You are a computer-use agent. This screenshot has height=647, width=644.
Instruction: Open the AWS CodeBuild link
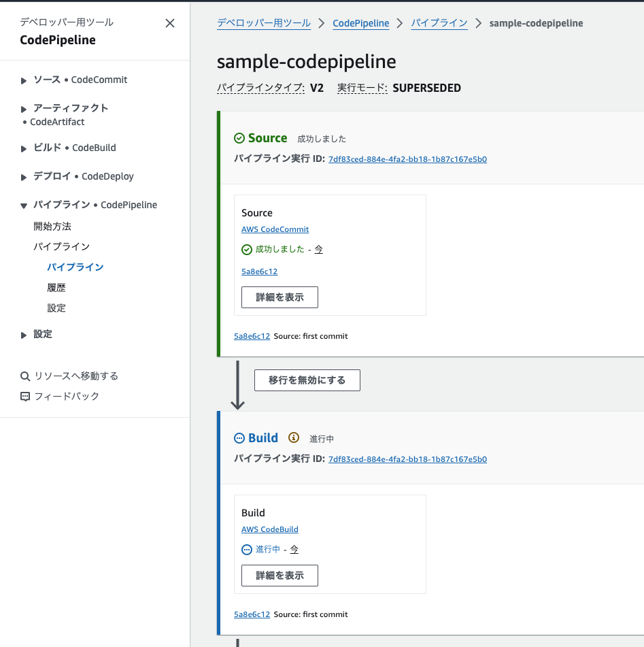(270, 529)
